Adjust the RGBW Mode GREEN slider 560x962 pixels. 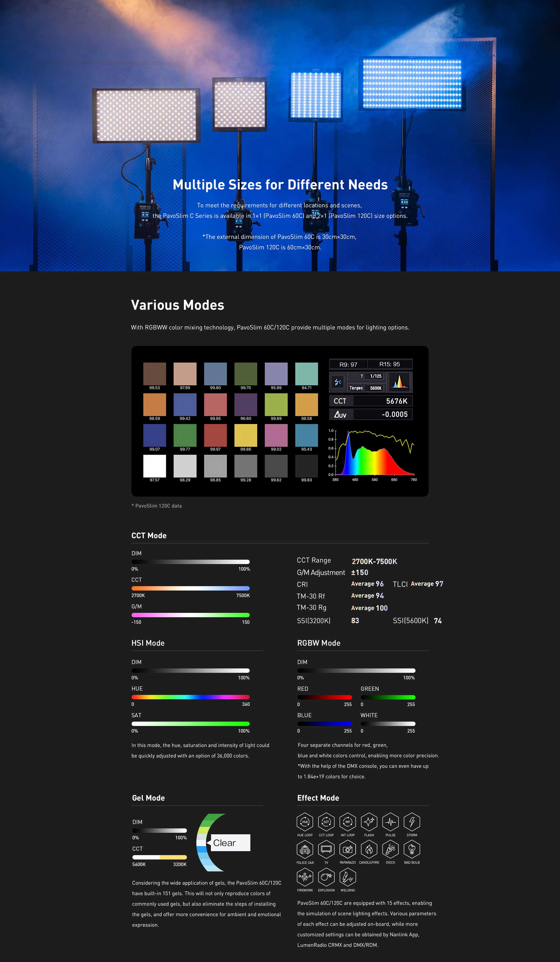click(x=388, y=697)
